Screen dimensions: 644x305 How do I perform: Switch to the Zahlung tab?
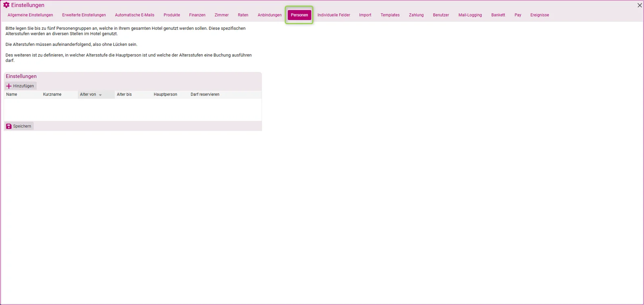click(416, 15)
